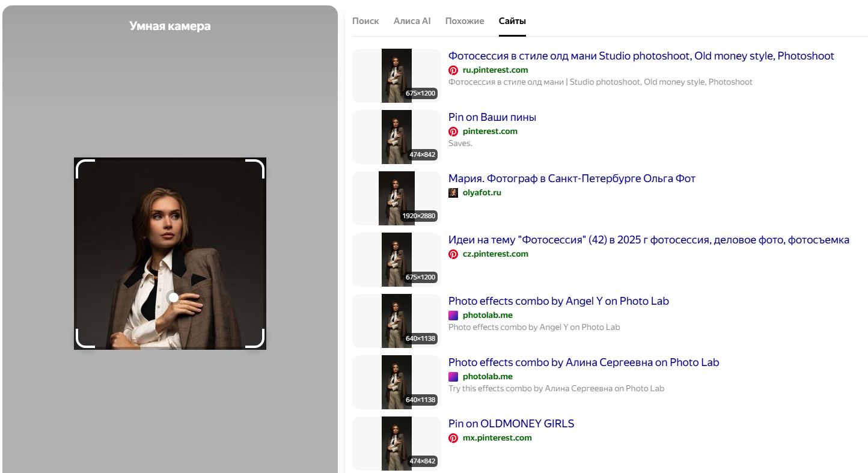Click the white selection point on the photo
Screen dimensions: 868x473
(173, 298)
